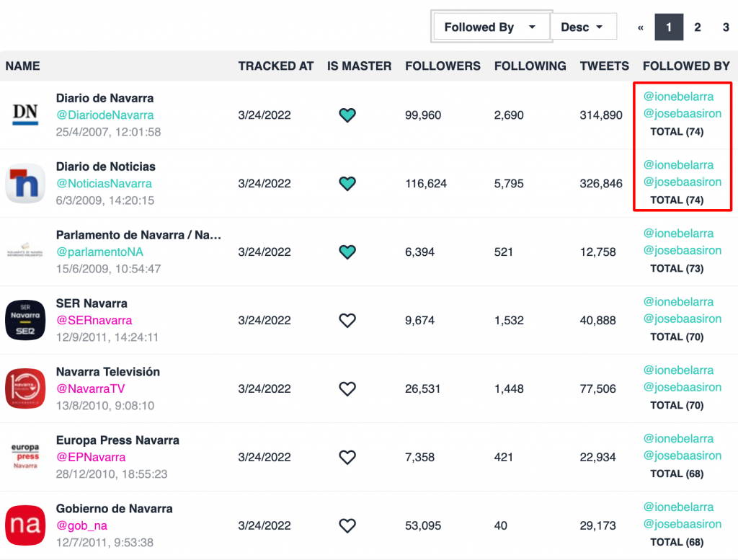The width and height of the screenshot is (738, 560).
Task: Open @EPNavarra handle link
Action: 91,457
